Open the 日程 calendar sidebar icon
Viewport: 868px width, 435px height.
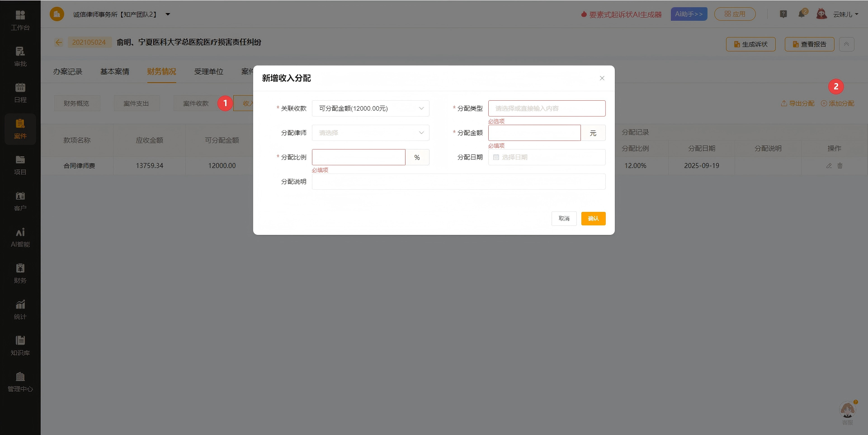point(20,92)
